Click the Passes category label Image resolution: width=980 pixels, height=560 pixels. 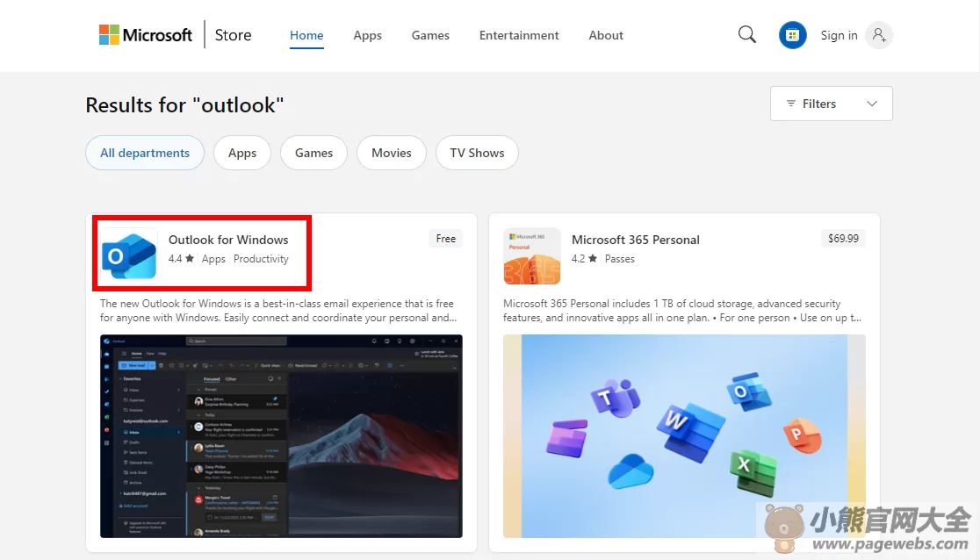[x=619, y=259]
